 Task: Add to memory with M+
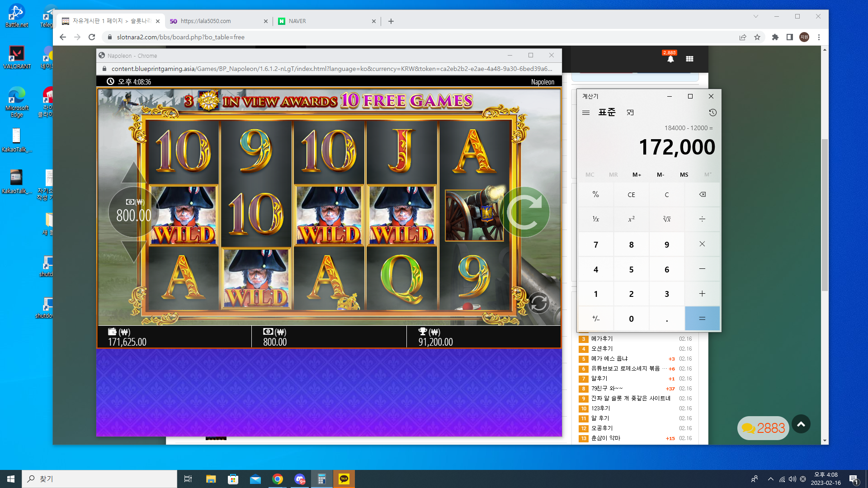[x=637, y=175]
